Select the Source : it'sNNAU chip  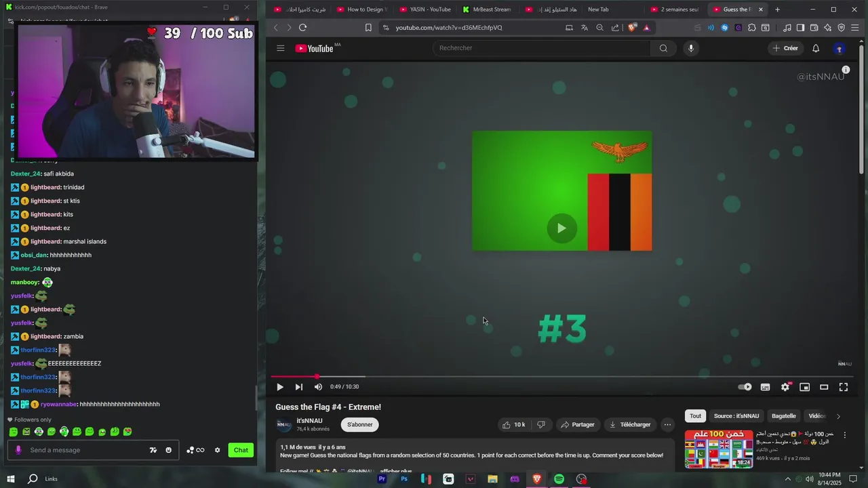[x=736, y=416]
